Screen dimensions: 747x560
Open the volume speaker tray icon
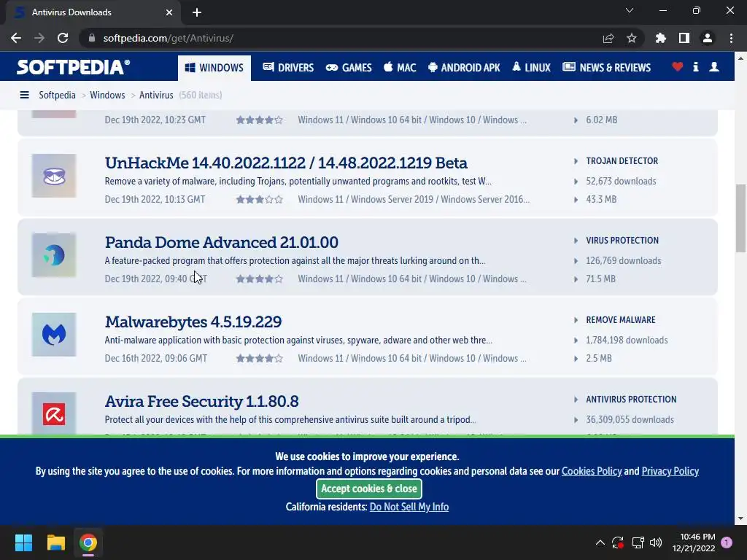(x=656, y=542)
